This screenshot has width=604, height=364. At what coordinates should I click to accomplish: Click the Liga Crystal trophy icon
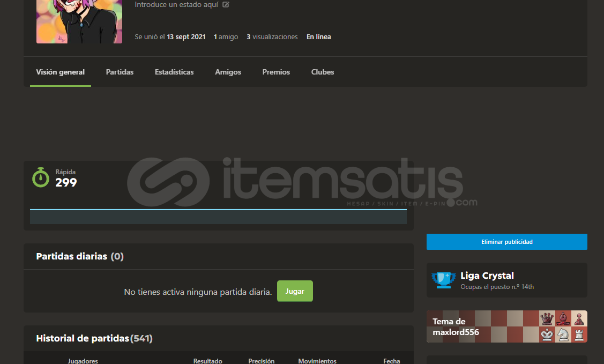pos(443,280)
